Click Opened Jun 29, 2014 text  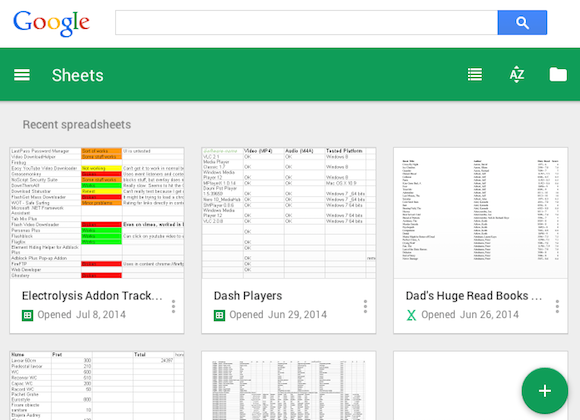(x=278, y=315)
